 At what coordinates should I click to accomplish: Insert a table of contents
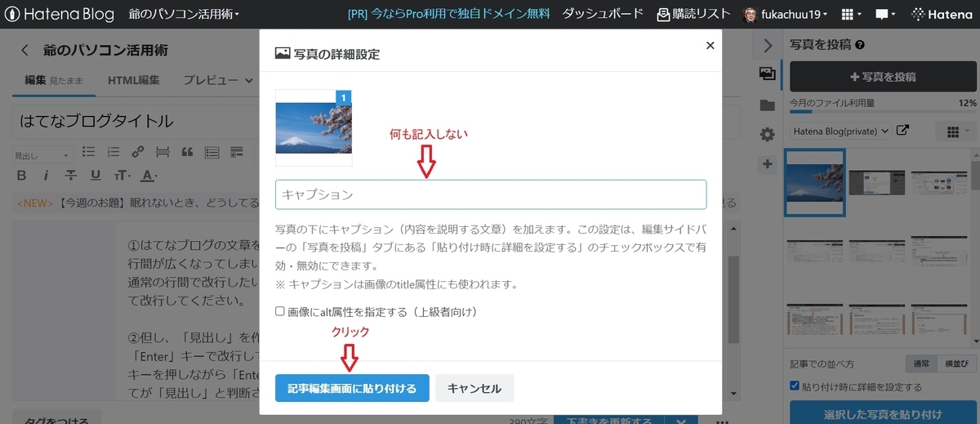point(212,152)
